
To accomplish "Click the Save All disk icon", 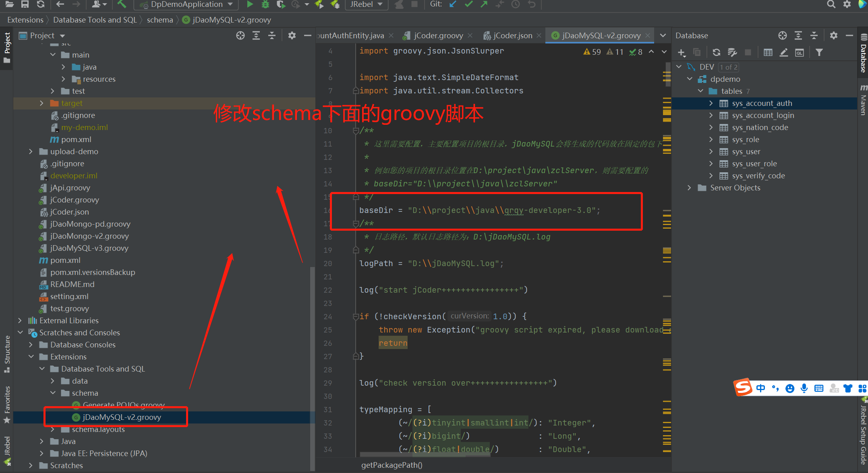I will coord(25,4).
